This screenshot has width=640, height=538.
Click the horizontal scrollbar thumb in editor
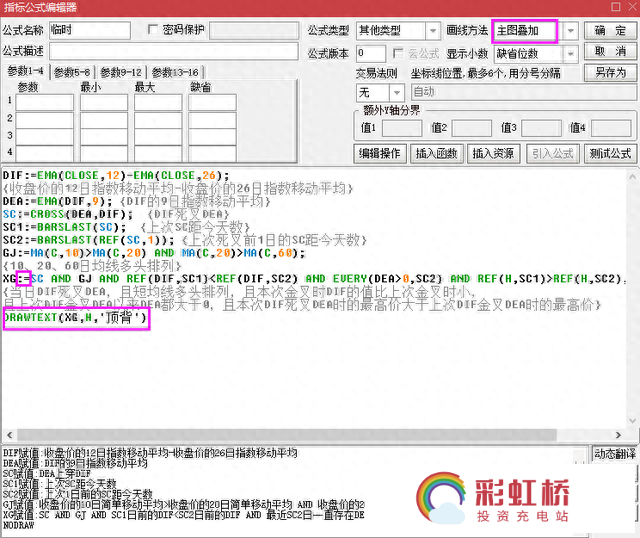pyautogui.click(x=287, y=435)
